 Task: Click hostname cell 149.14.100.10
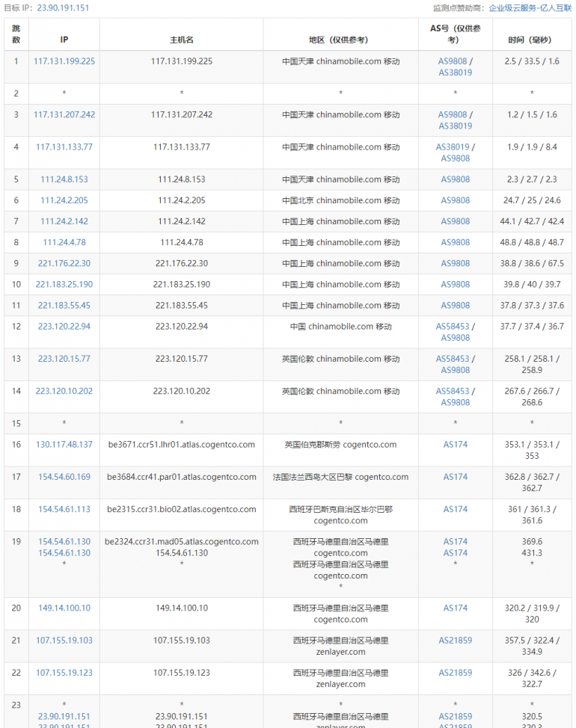[x=182, y=614]
